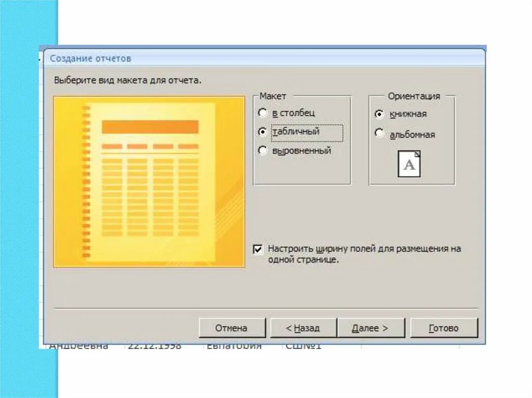This screenshot has height=398, width=532.
Task: Pick the "выровненный" layout option
Action: pos(262,150)
